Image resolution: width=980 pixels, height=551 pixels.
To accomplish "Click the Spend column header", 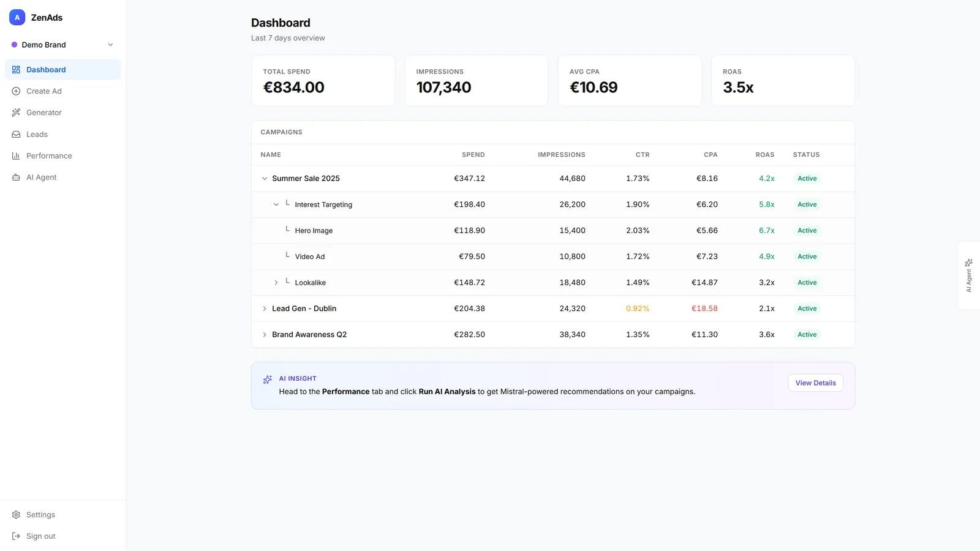I will pyautogui.click(x=473, y=155).
